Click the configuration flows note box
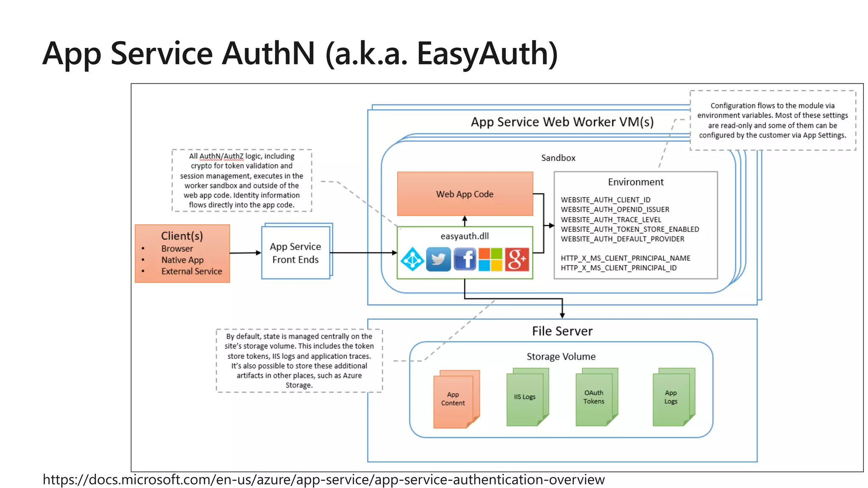This screenshot has width=868, height=488. click(772, 120)
